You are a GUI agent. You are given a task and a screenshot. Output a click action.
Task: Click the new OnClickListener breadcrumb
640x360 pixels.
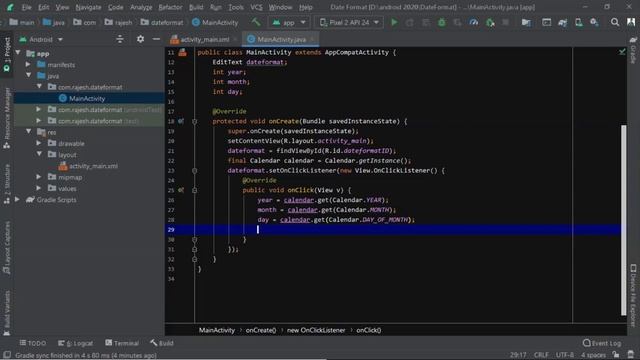[316, 330]
